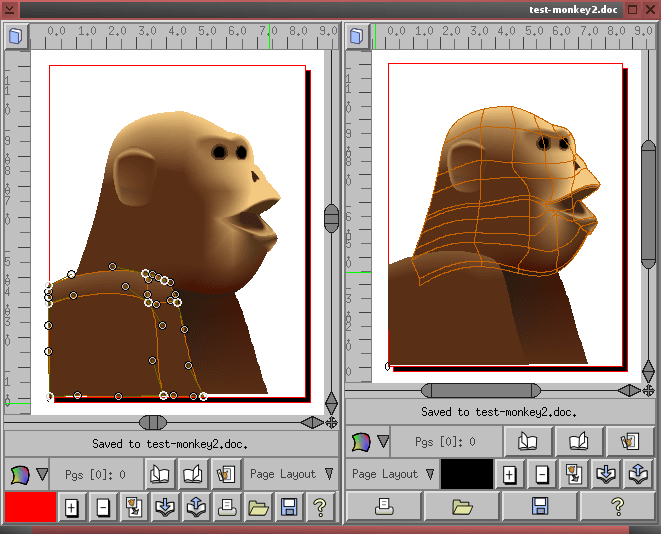661x534 pixels.
Task: Click the import down-arrow icon in left pane
Action: pos(165,507)
